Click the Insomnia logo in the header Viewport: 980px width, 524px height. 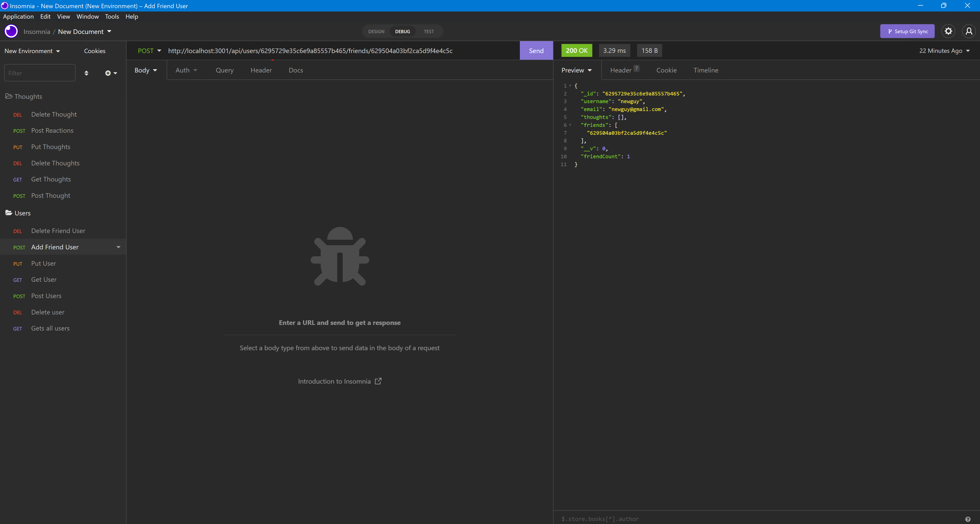pos(11,31)
